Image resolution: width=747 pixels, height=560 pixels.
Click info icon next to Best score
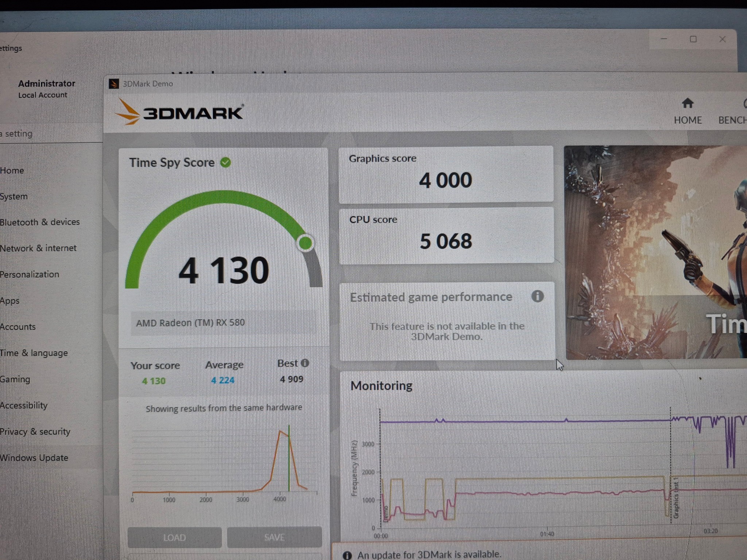point(305,363)
